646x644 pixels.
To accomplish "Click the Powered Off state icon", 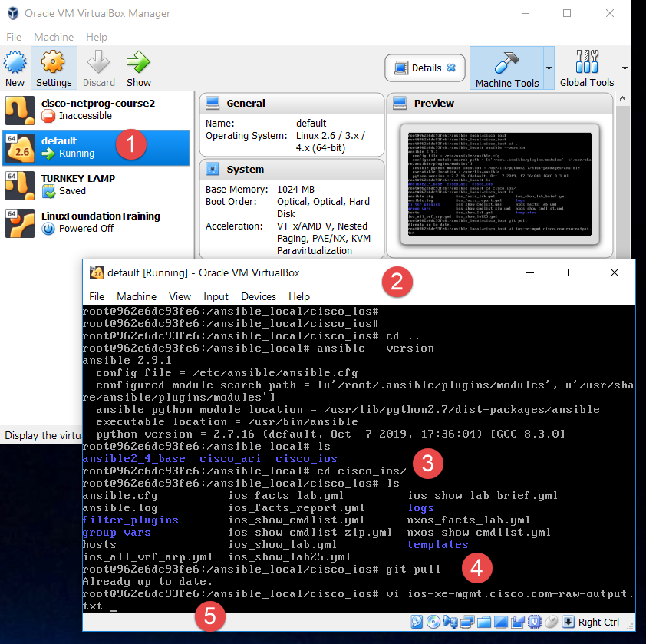I will [x=48, y=229].
